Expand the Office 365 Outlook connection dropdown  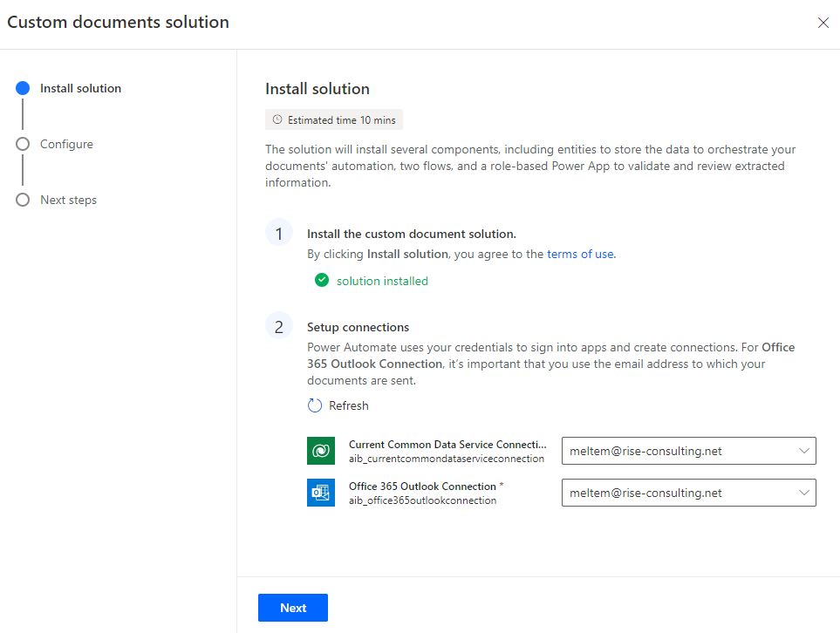[688, 493]
